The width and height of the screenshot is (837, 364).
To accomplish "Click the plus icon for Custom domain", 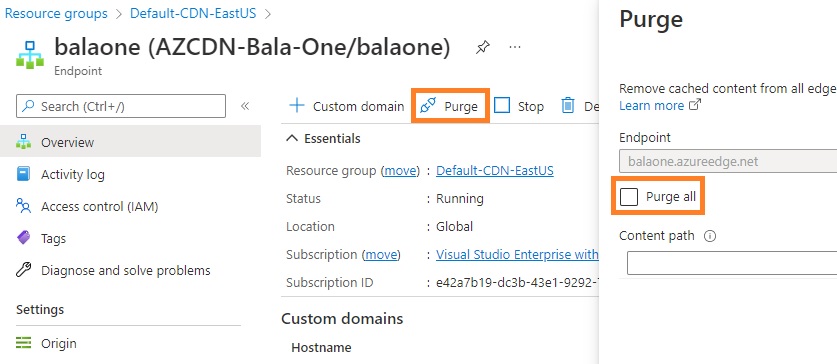I will [x=296, y=106].
